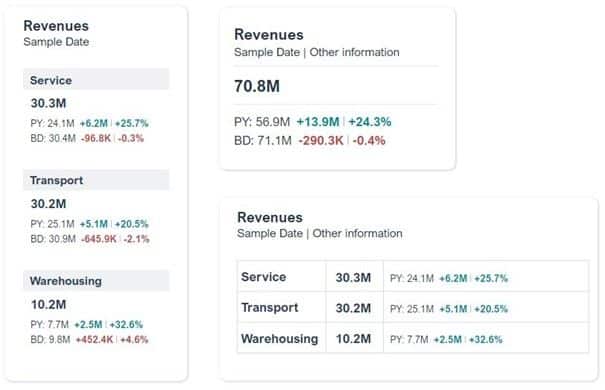
Task: Click the Service category header in left card
Action: [96, 80]
